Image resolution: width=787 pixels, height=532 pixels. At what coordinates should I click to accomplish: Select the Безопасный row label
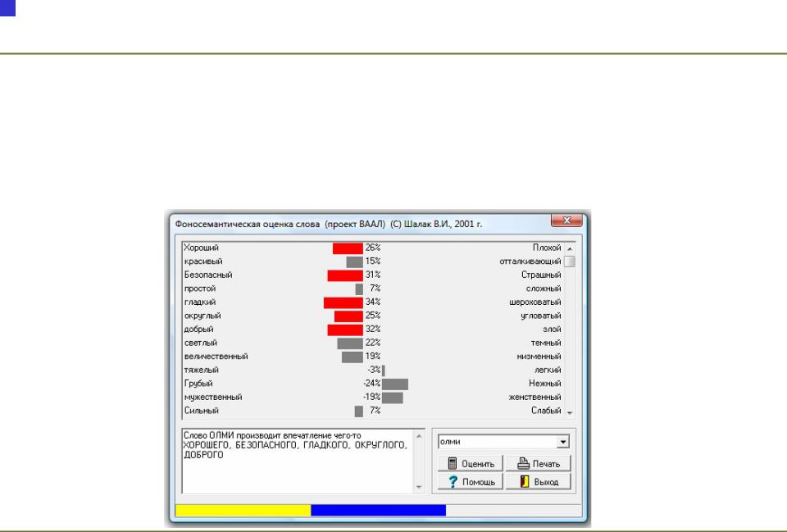[x=208, y=275]
